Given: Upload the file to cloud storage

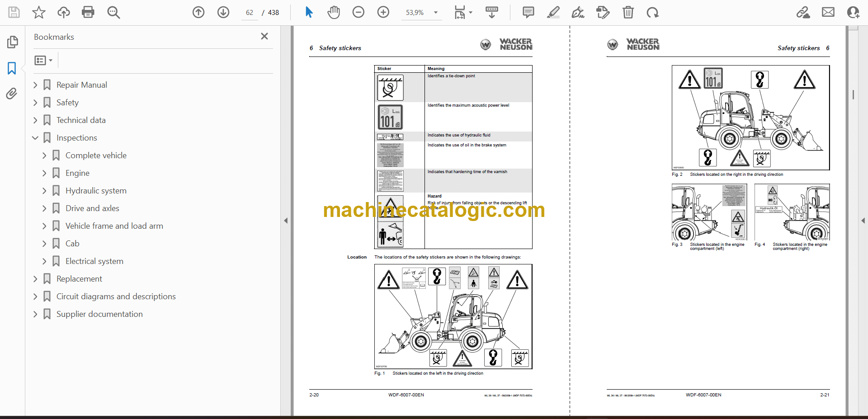Looking at the screenshot, I should pos(63,12).
